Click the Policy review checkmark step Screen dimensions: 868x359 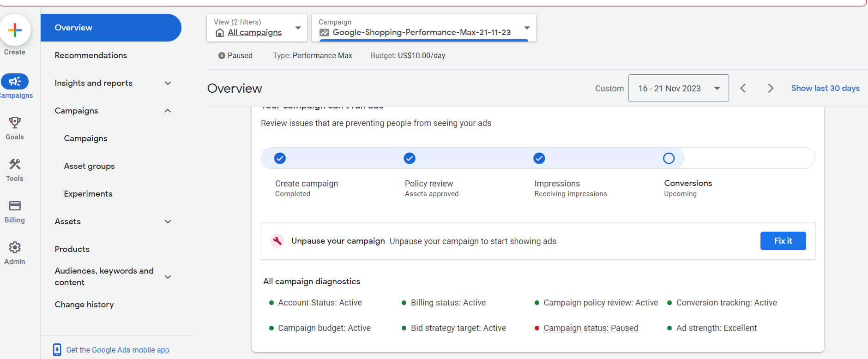pyautogui.click(x=410, y=158)
